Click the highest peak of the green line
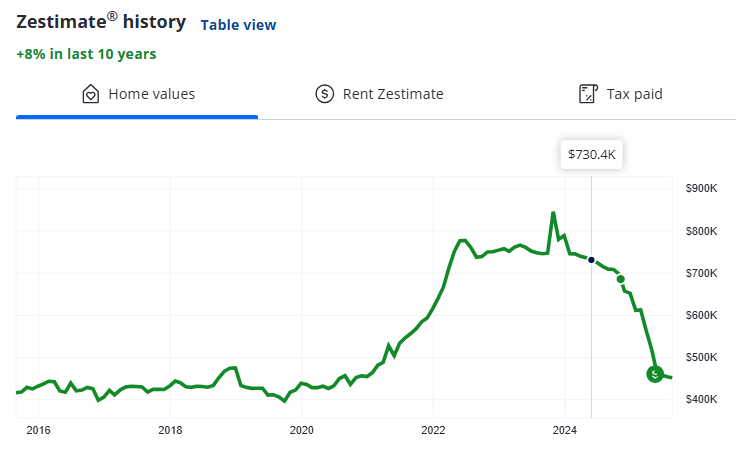The height and width of the screenshot is (451, 736). 553,213
